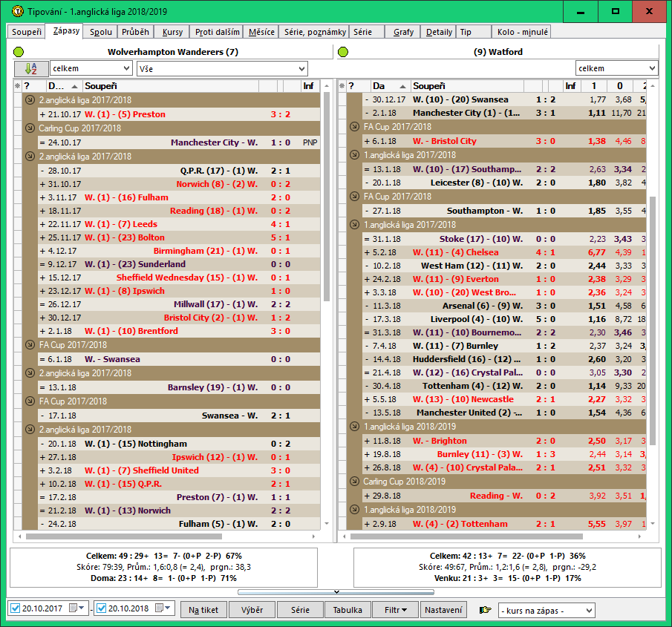The width and height of the screenshot is (672, 627).
Task: Click the Nastavení button
Action: (x=443, y=610)
